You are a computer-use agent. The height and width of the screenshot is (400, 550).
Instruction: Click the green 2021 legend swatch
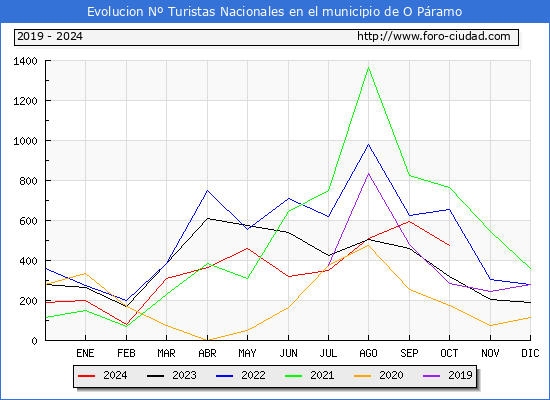294,376
